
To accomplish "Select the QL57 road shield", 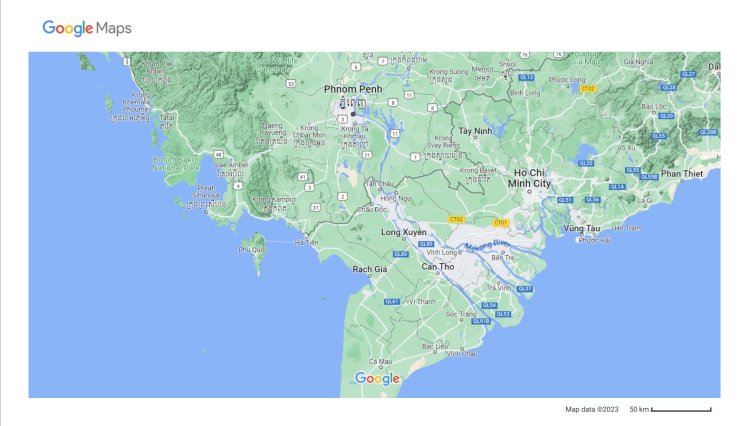I will coord(524,288).
